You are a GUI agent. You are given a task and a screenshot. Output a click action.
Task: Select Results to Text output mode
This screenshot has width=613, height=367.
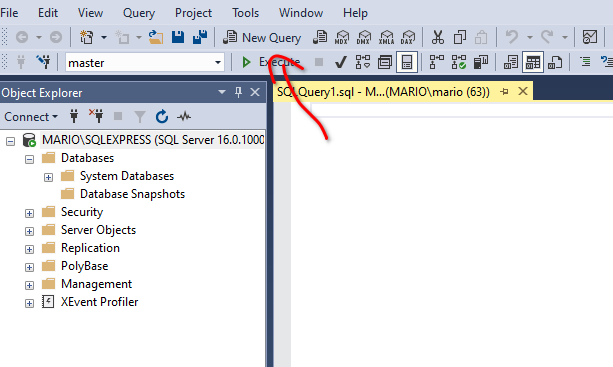[x=511, y=62]
